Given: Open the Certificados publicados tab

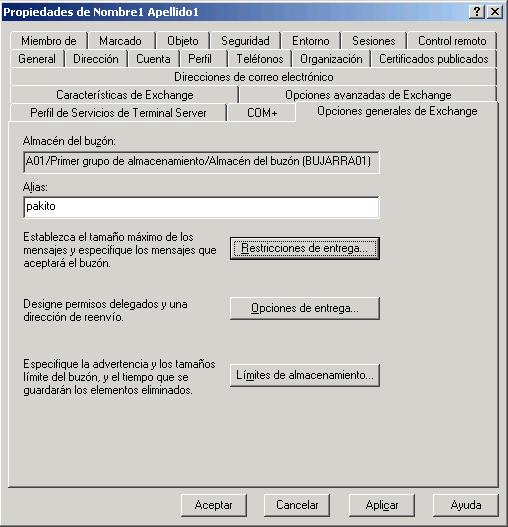Looking at the screenshot, I should coord(433,59).
